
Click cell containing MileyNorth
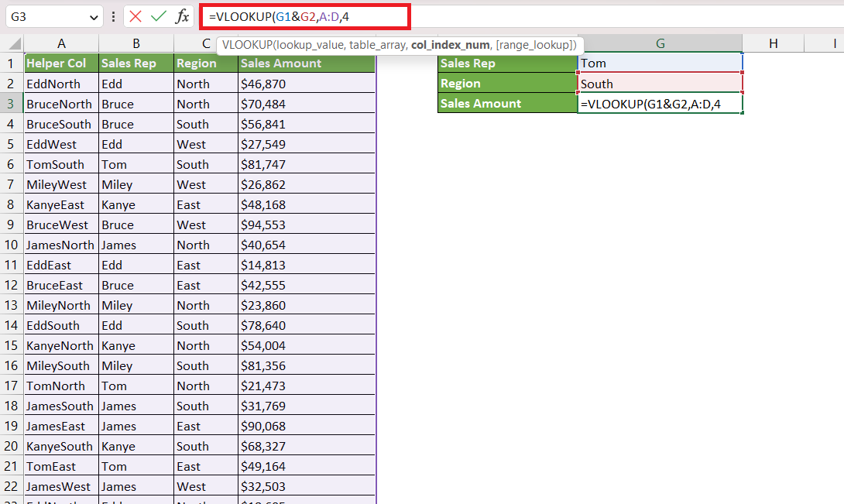click(61, 305)
